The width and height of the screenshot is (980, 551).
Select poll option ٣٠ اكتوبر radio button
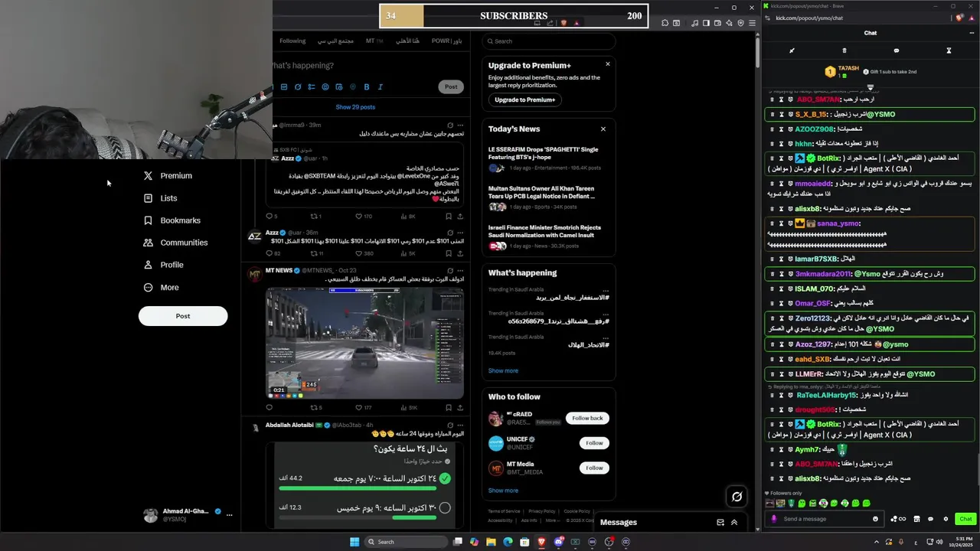pyautogui.click(x=445, y=507)
